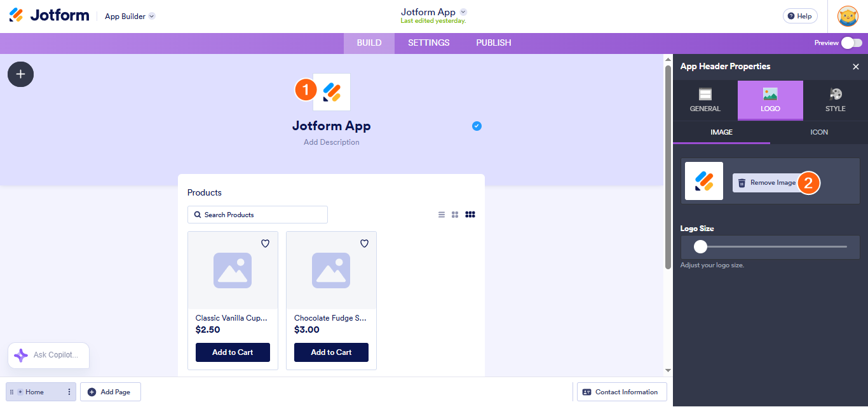This screenshot has width=868, height=407.
Task: Adjust the Logo Size slider handle
Action: [x=700, y=246]
